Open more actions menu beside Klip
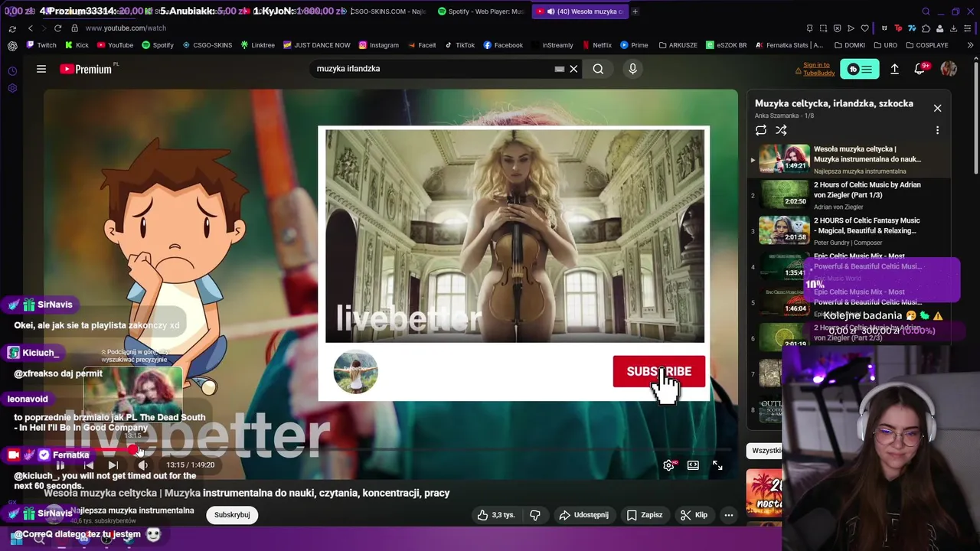The height and width of the screenshot is (551, 980). pos(729,515)
